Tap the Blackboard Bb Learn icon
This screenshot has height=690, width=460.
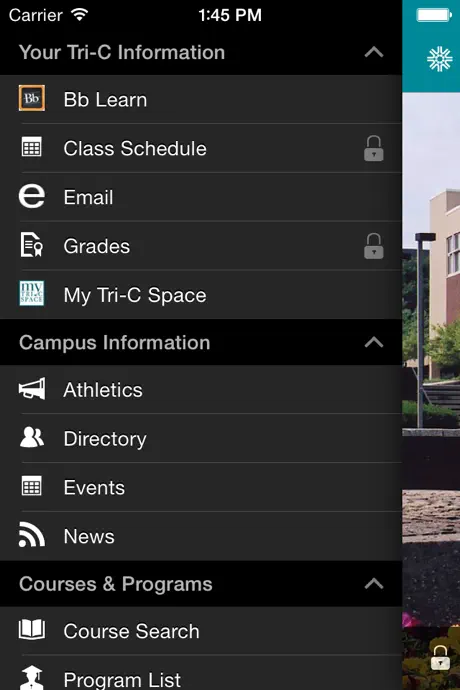pos(32,98)
